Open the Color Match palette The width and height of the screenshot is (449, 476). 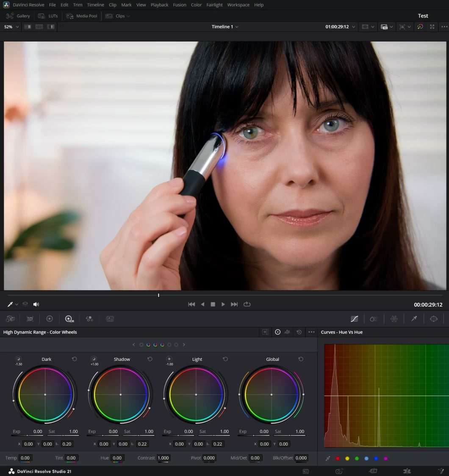(x=30, y=319)
